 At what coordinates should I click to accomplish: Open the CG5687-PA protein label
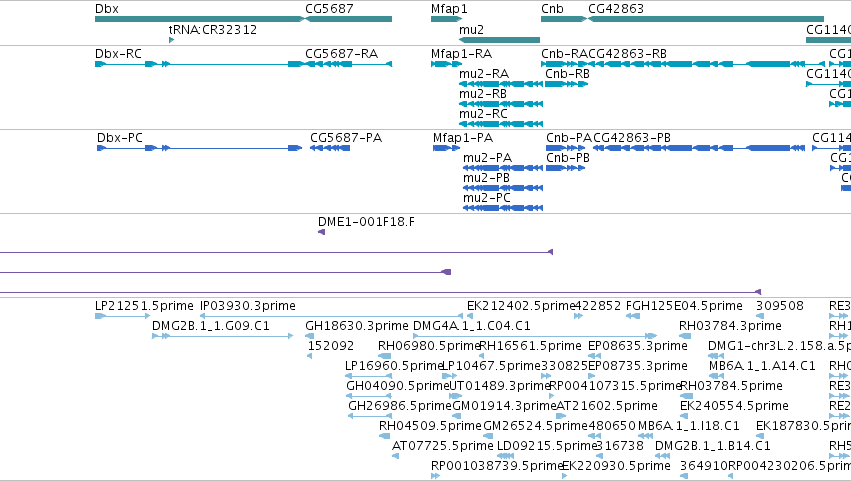[346, 138]
